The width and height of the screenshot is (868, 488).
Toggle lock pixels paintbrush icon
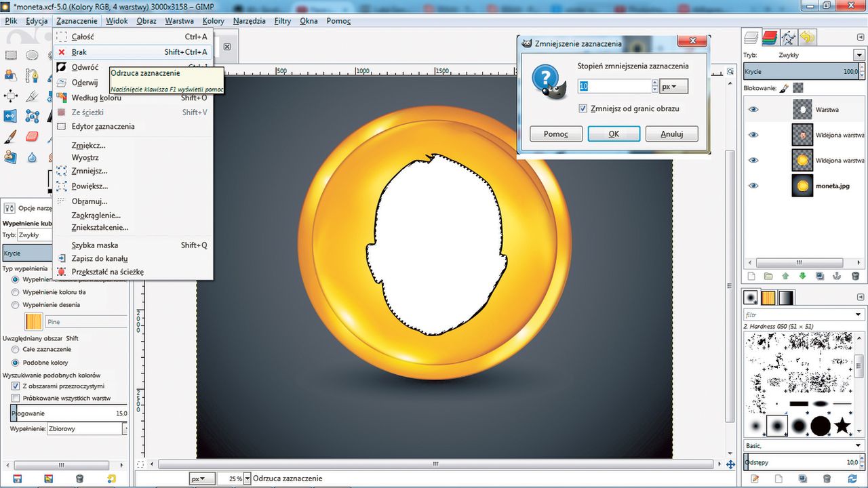click(784, 87)
